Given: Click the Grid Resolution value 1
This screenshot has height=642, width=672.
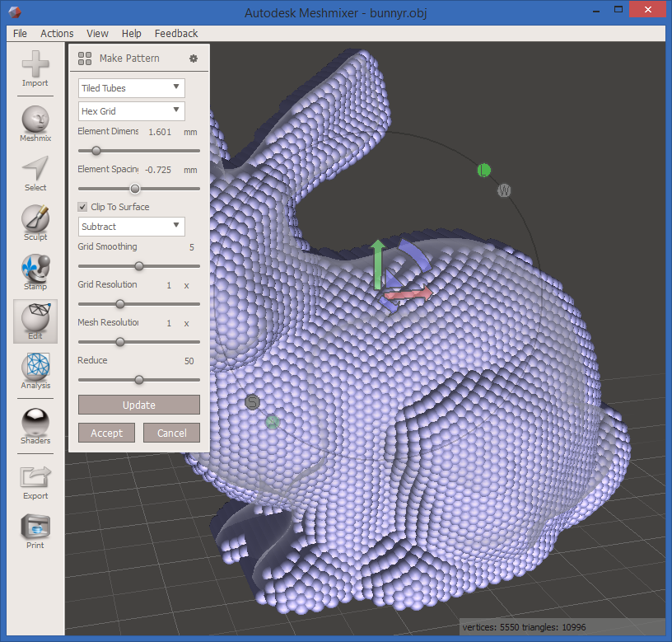Looking at the screenshot, I should click(169, 285).
